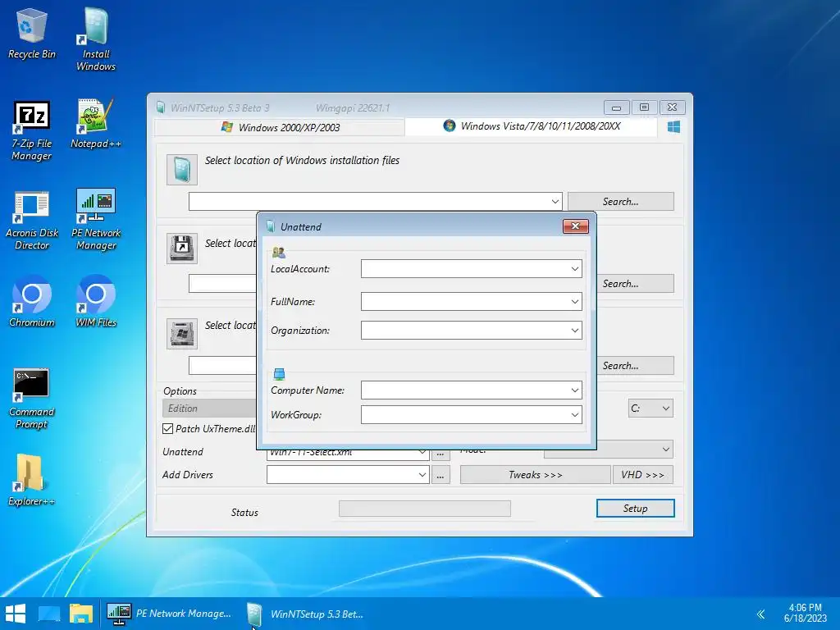Switch to WinNTSetup 5.3 taskbar window
Viewport: 840px width, 630px height.
(x=305, y=614)
